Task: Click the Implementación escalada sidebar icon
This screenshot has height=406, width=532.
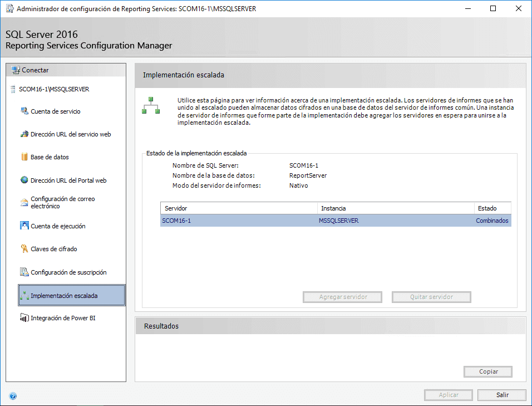Action: click(x=24, y=296)
